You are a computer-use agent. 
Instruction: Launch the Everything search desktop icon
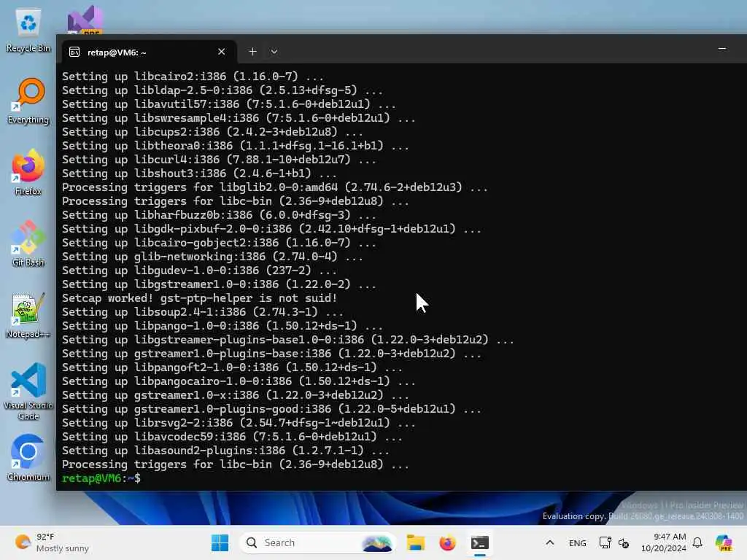point(28,101)
